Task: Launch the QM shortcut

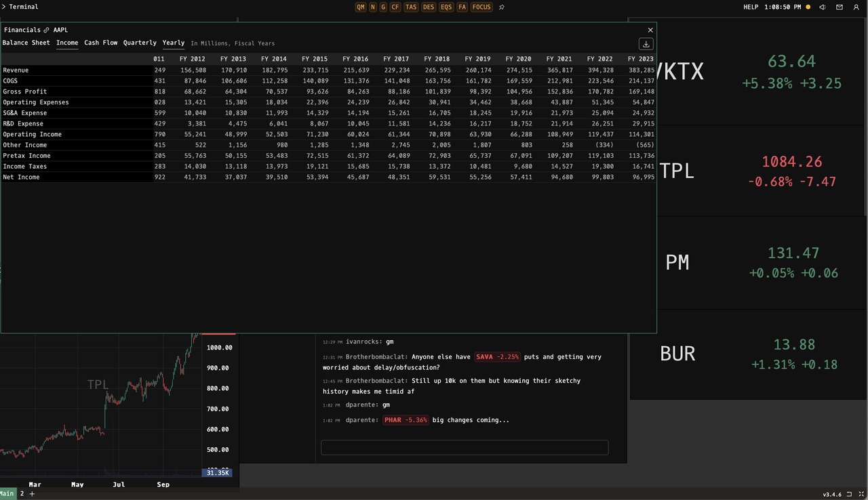Action: pos(360,7)
